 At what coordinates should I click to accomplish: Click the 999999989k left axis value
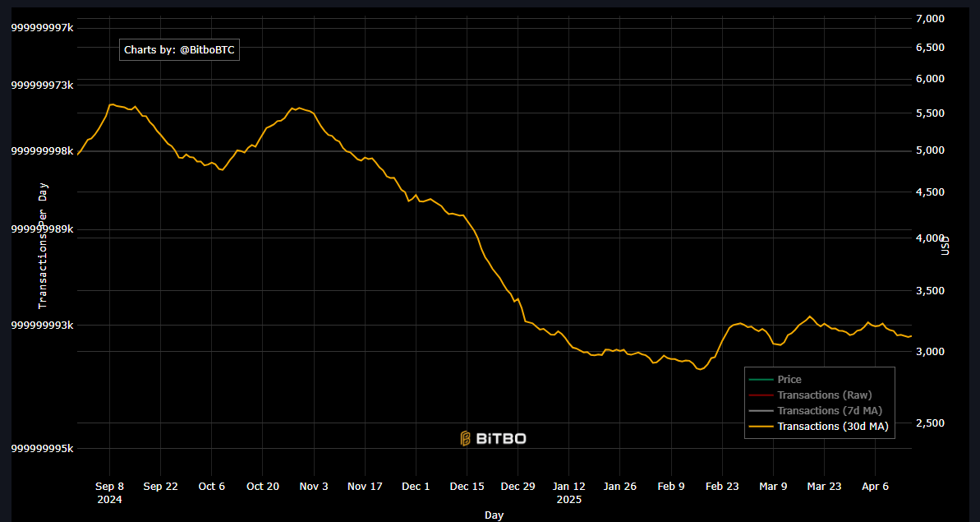(x=43, y=229)
